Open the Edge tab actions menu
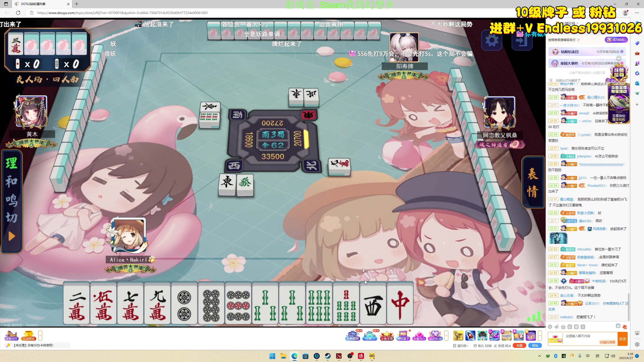This screenshot has height=362, width=644. (6, 4)
